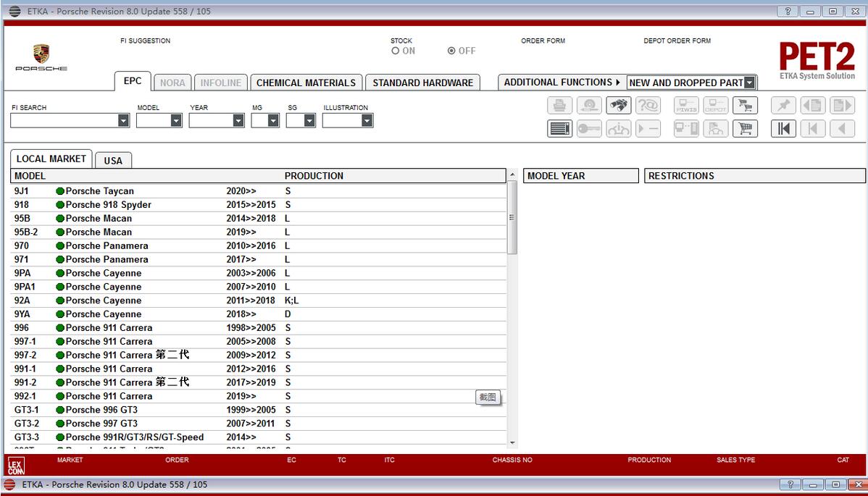Viewport: 868px width, 496px height.
Task: Switch to the EPC tab
Action: 133,81
